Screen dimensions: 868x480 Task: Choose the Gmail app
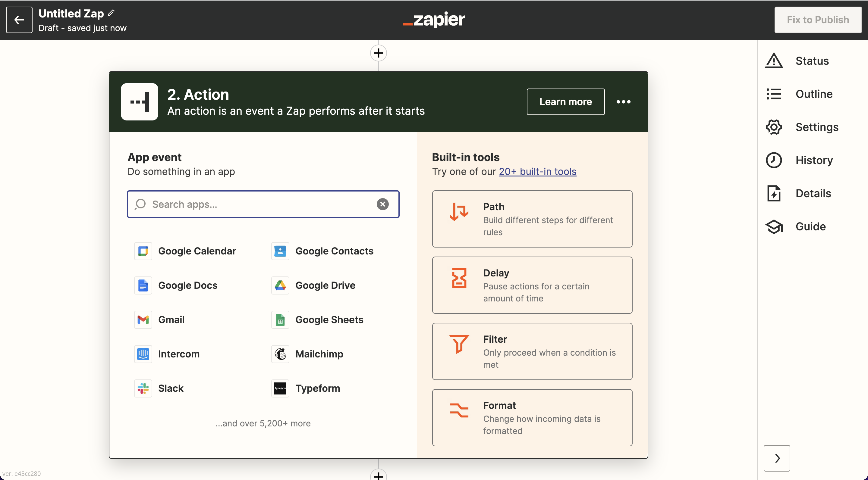tap(171, 319)
